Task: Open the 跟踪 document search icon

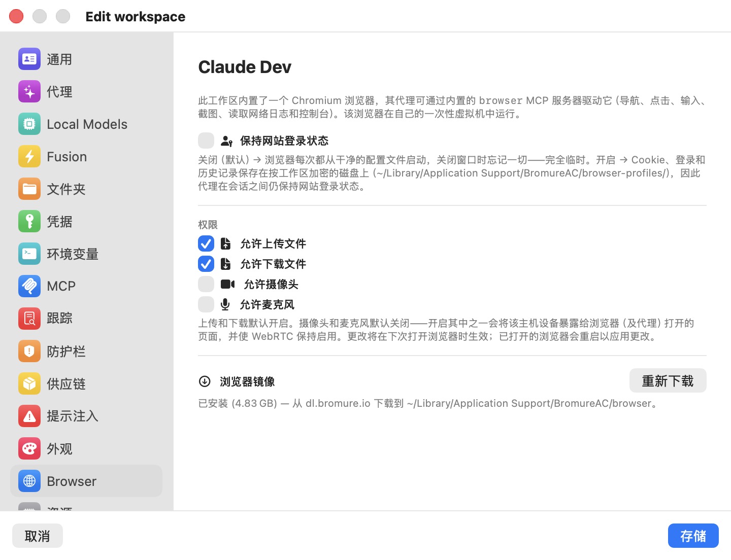Action: pyautogui.click(x=29, y=319)
